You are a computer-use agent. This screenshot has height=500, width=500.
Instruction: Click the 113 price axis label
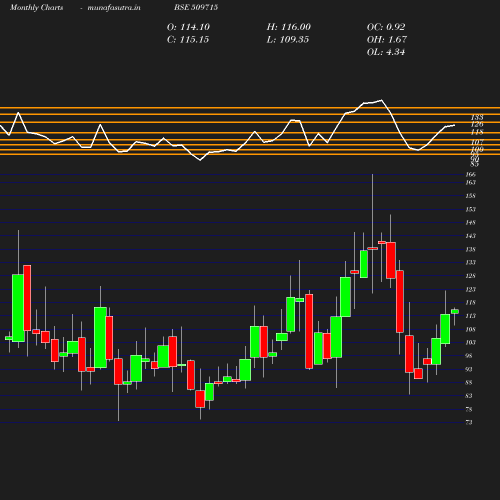click(471, 316)
